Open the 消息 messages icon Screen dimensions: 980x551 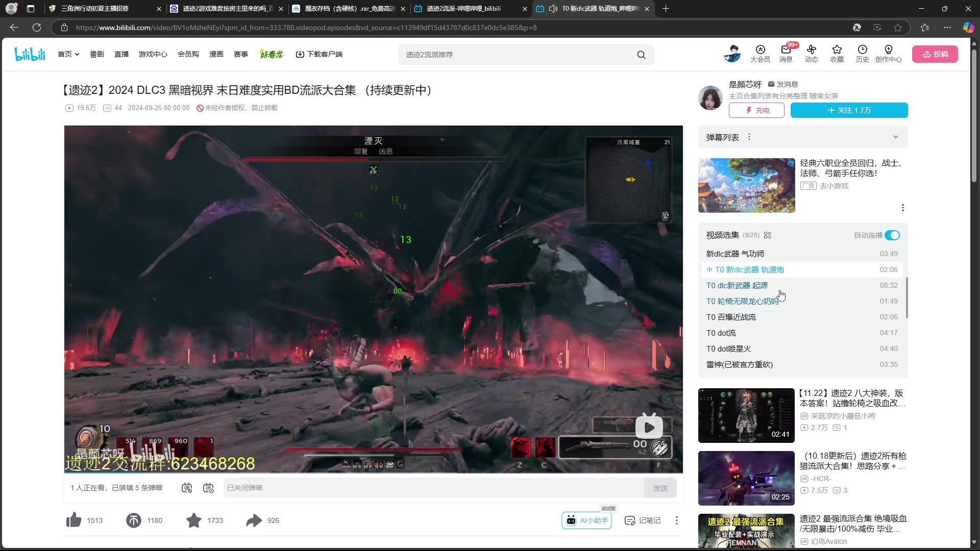786,54
